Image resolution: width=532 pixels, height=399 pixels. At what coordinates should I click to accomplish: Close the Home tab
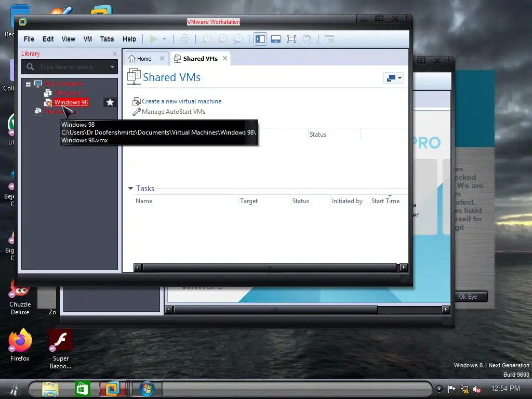[x=162, y=58]
